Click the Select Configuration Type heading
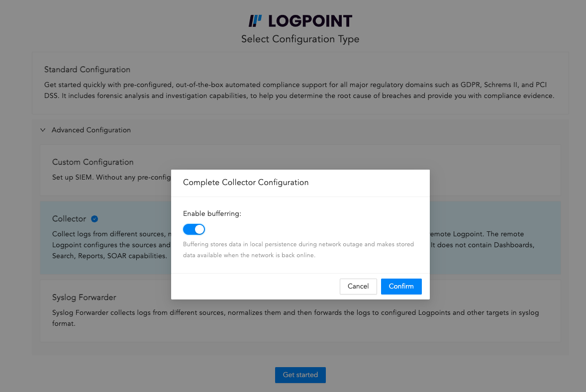Image resolution: width=586 pixels, height=392 pixels. [x=300, y=39]
